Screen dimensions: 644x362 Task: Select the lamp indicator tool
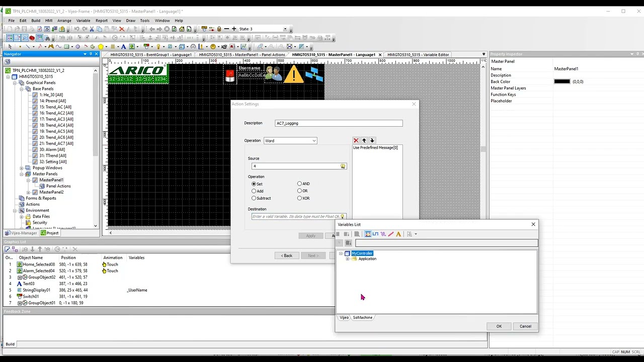pyautogui.click(x=158, y=46)
